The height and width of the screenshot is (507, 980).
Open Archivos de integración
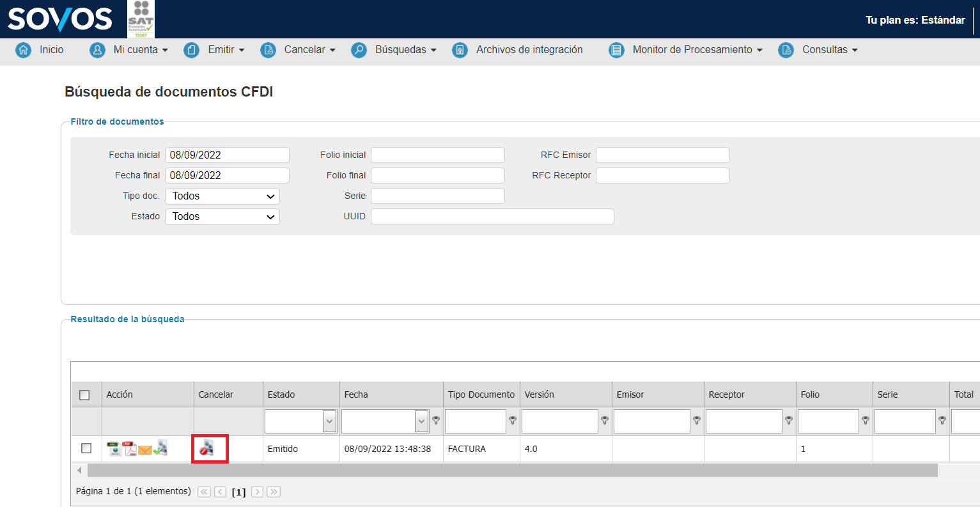[529, 50]
